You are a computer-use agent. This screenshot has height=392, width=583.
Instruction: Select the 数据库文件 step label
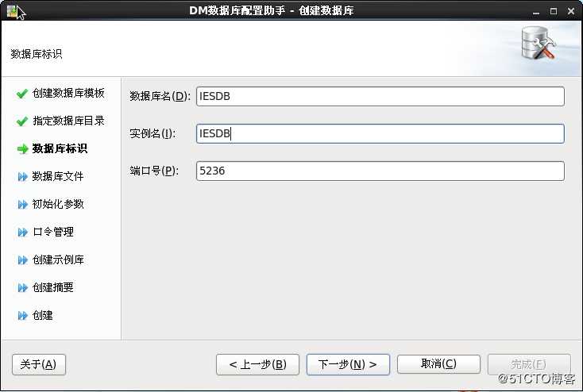coord(57,177)
